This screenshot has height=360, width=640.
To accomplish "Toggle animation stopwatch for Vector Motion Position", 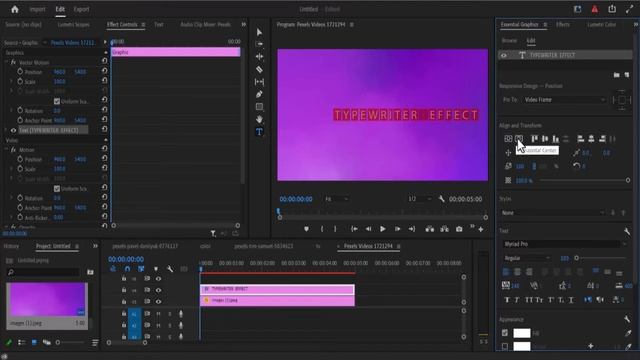I will click(x=20, y=71).
